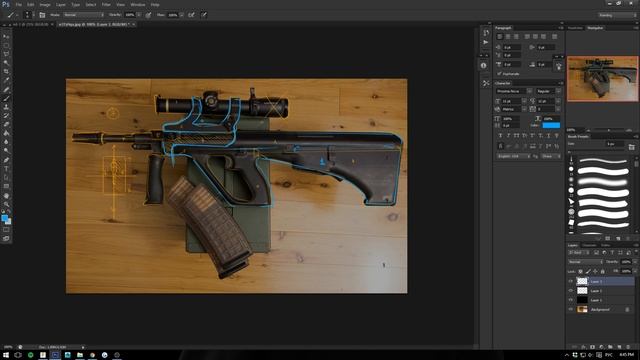Toggle pressure for opacity in options bar
The image size is (640, 360).
(149, 15)
